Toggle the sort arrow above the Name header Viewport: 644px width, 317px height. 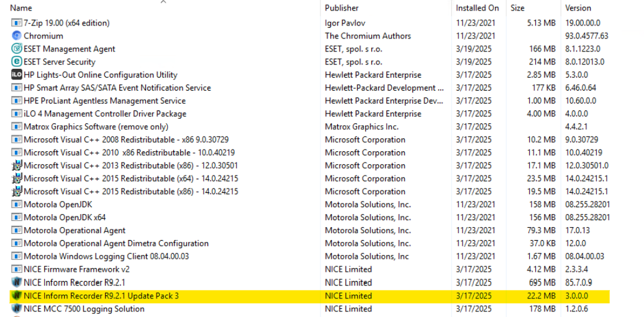pos(163,2)
